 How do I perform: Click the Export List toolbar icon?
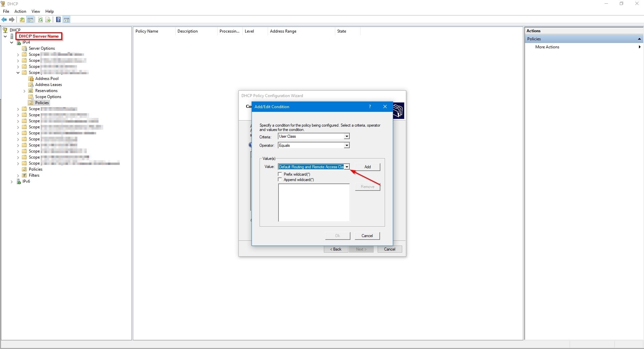click(48, 20)
